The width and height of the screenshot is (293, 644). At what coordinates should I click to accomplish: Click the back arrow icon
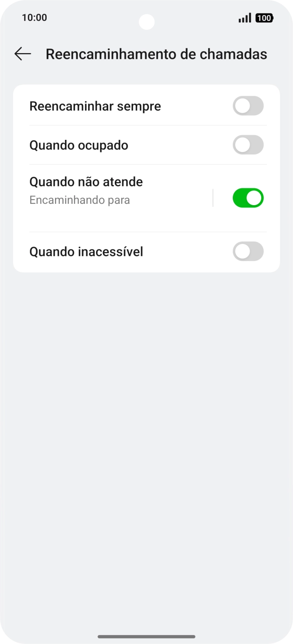click(22, 54)
